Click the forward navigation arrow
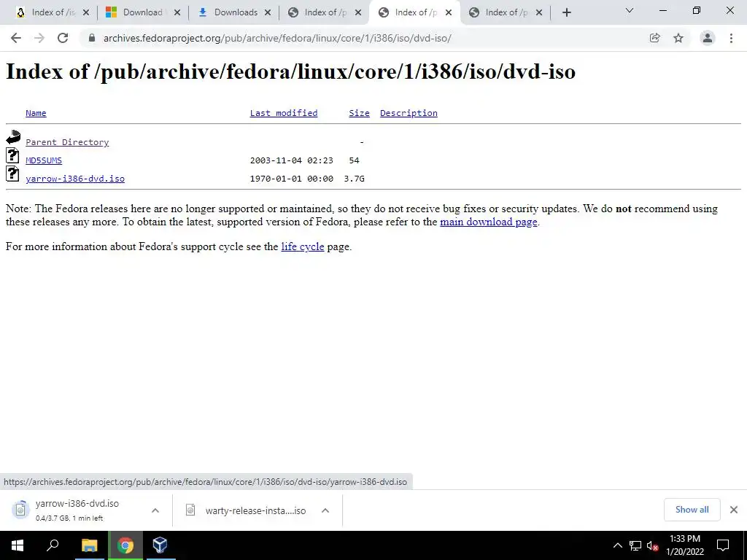The width and height of the screenshot is (747, 560). tap(39, 38)
